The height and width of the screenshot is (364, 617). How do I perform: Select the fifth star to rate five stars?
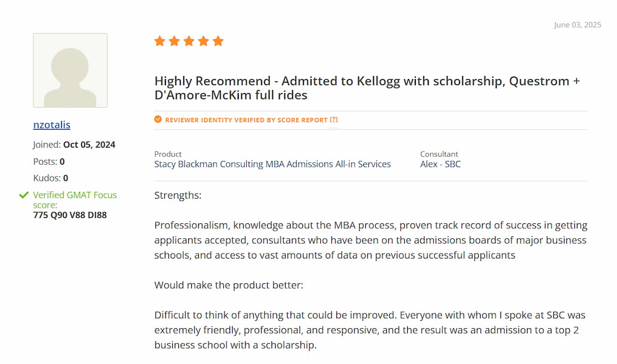(x=218, y=41)
